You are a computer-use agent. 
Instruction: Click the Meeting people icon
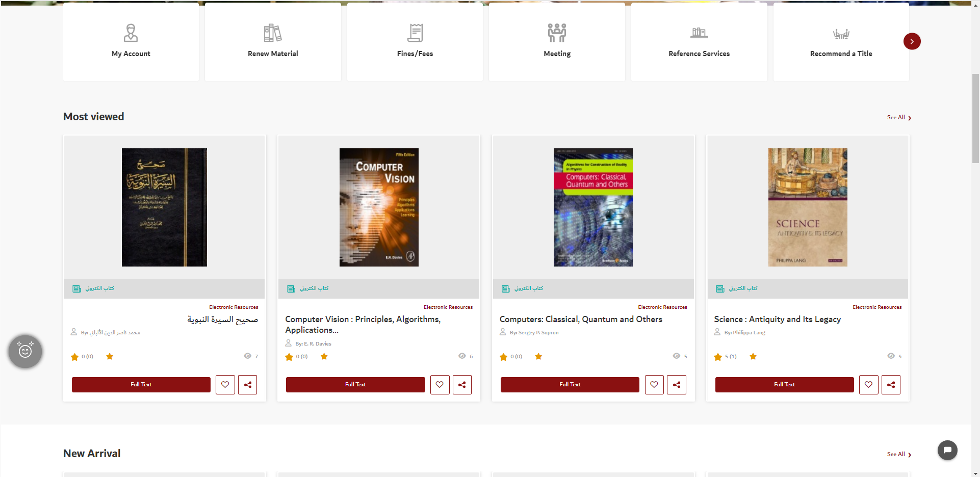click(557, 33)
